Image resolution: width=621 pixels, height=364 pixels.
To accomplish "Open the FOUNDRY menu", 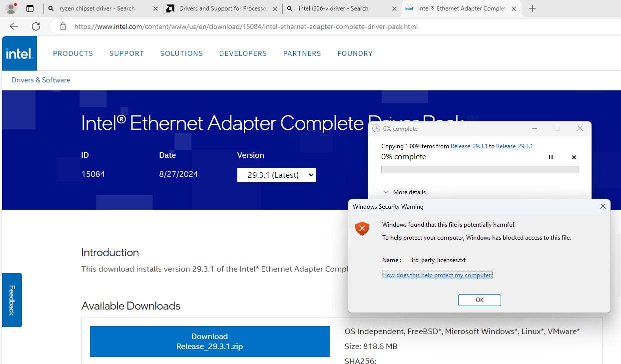I will click(355, 53).
